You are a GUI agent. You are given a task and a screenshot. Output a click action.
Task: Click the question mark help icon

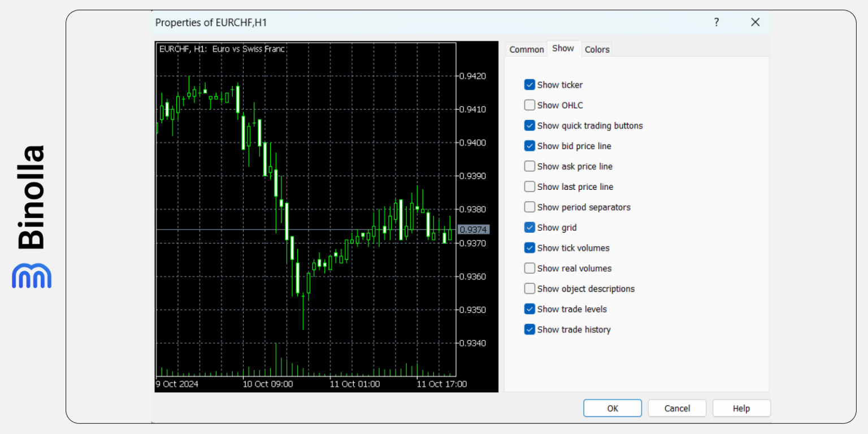(716, 23)
